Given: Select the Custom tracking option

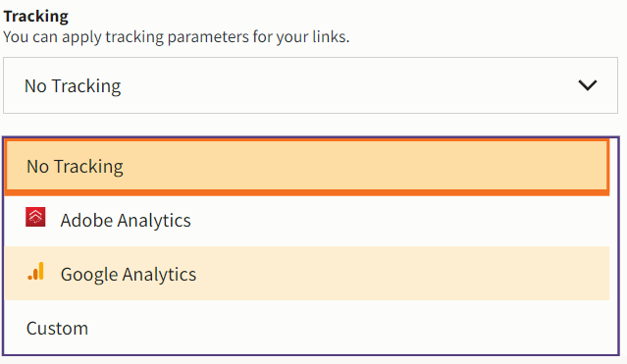Looking at the screenshot, I should [307, 328].
